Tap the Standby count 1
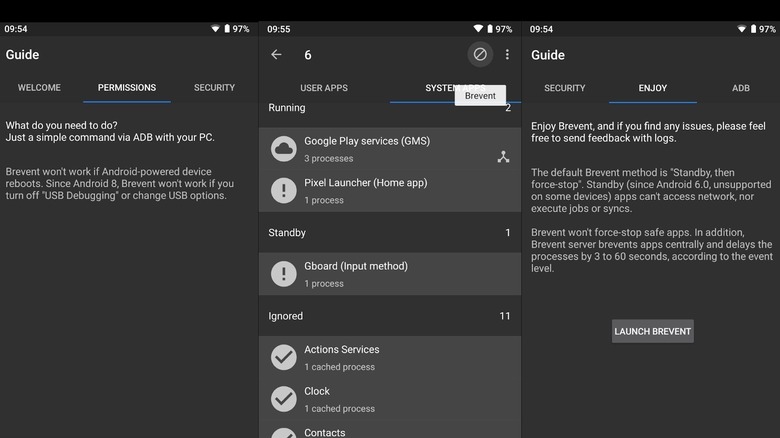This screenshot has width=780, height=438. [x=508, y=232]
